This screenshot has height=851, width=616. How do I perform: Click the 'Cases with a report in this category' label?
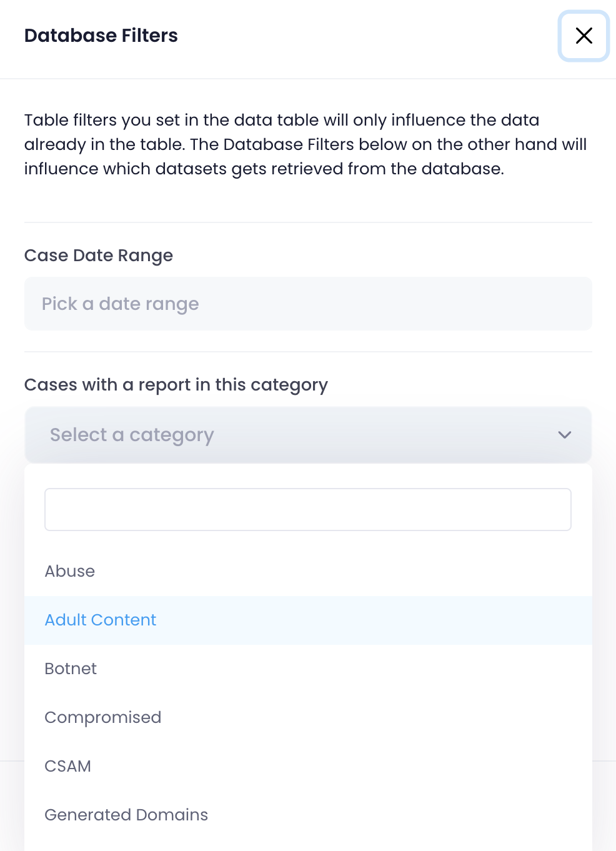tap(176, 385)
